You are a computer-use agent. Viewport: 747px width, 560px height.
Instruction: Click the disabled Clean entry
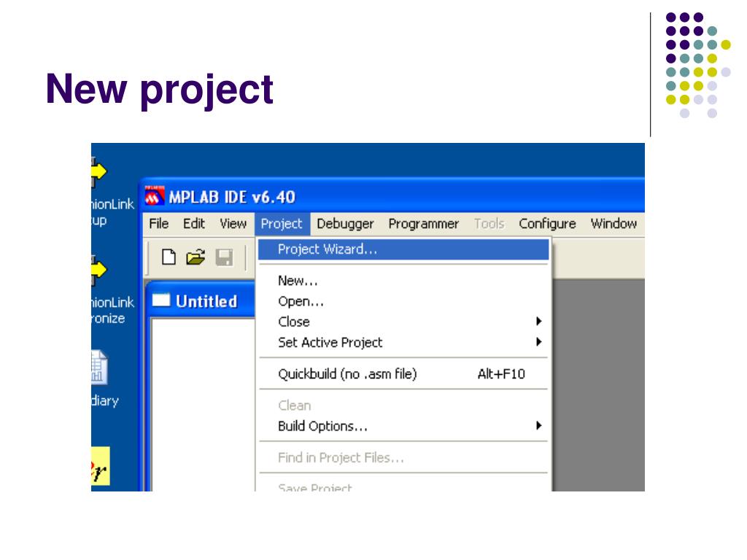click(x=403, y=405)
